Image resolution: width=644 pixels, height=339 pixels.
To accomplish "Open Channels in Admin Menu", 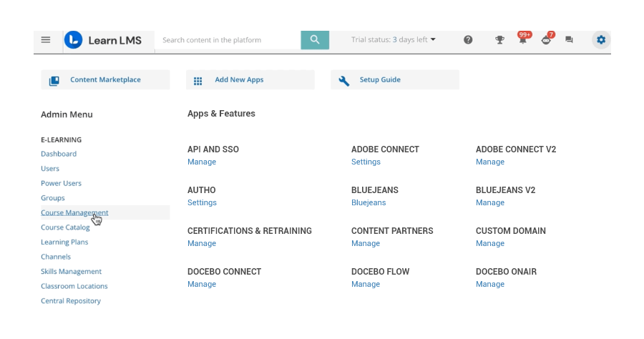I will pyautogui.click(x=56, y=257).
